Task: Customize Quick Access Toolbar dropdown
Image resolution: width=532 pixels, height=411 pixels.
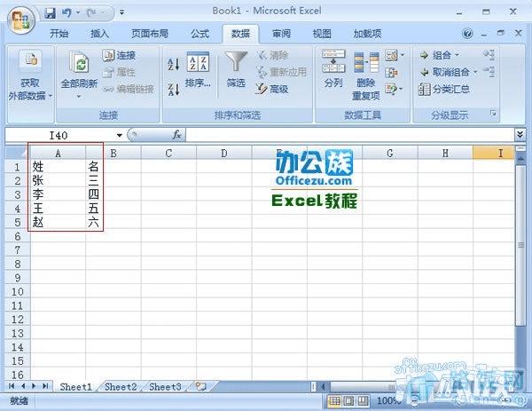Action: click(x=121, y=13)
